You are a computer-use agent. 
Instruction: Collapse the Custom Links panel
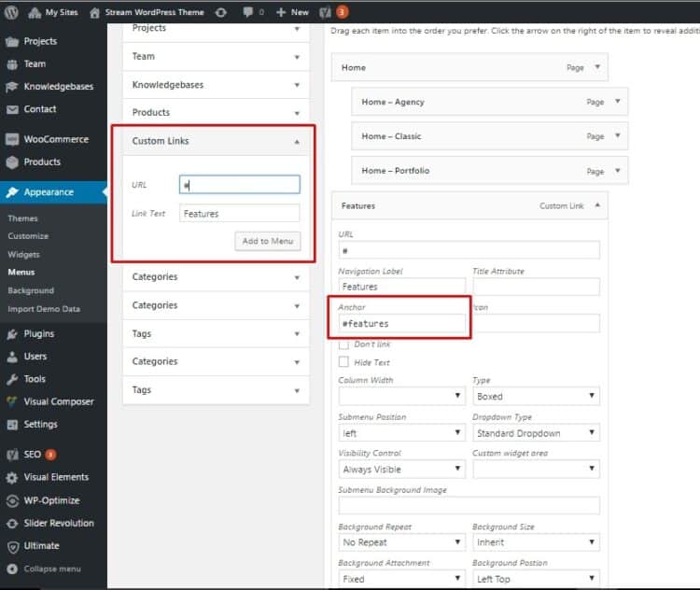tap(297, 141)
